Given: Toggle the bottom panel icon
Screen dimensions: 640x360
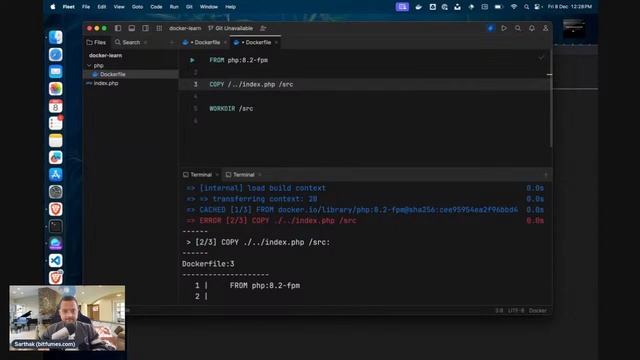Looking at the screenshot, I should point(131,28).
